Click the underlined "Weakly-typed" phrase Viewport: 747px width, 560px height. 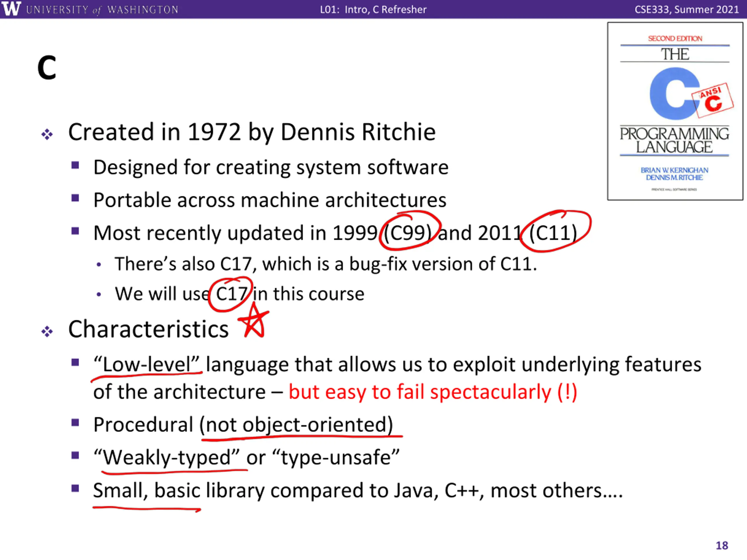click(x=167, y=457)
